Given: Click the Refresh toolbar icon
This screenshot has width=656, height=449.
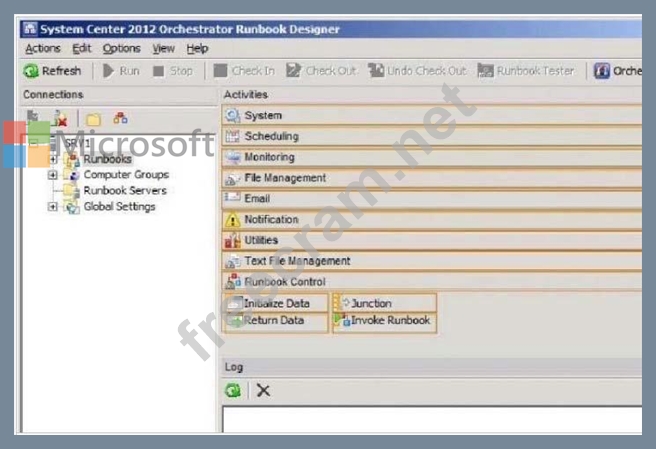Looking at the screenshot, I should (31, 71).
